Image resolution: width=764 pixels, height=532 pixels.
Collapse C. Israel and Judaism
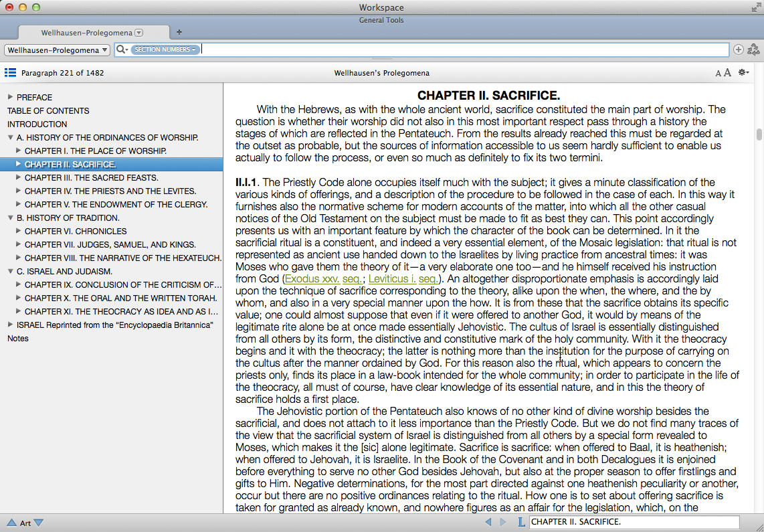pos(10,272)
